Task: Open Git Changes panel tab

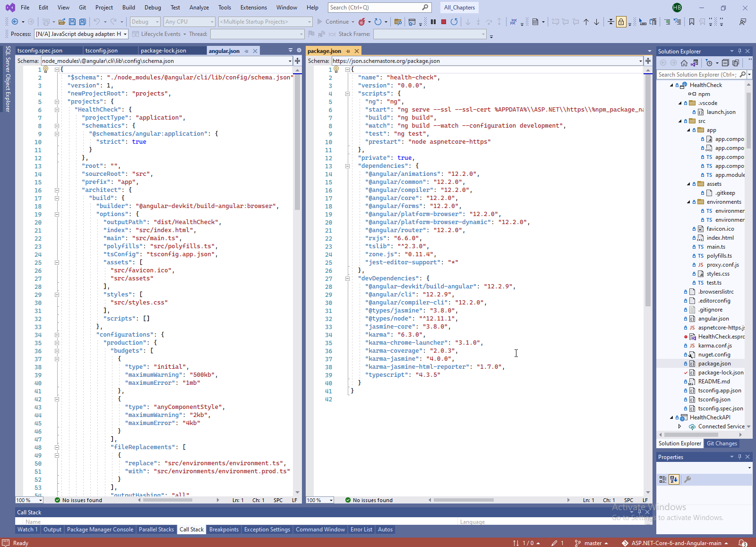Action: (722, 443)
